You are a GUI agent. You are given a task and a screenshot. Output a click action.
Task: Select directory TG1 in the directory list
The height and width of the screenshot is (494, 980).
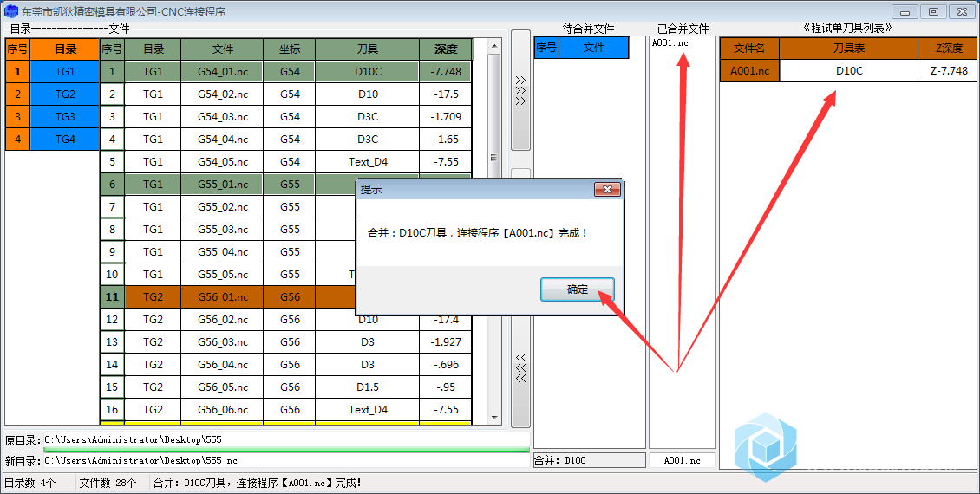coord(65,71)
